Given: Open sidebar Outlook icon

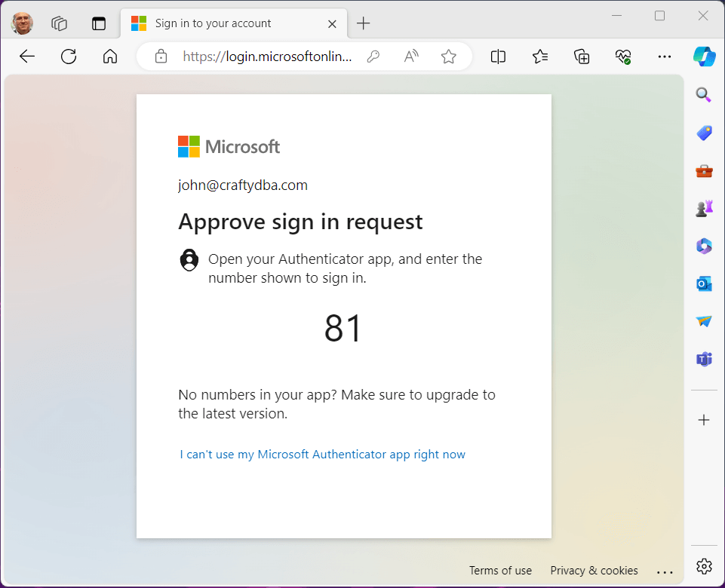Looking at the screenshot, I should click(x=704, y=283).
